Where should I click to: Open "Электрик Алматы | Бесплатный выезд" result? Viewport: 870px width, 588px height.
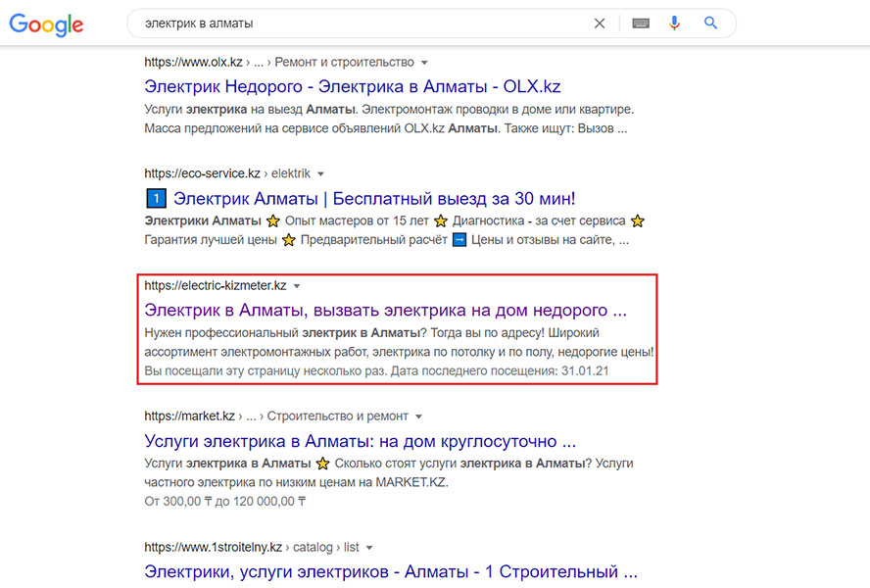(374, 198)
